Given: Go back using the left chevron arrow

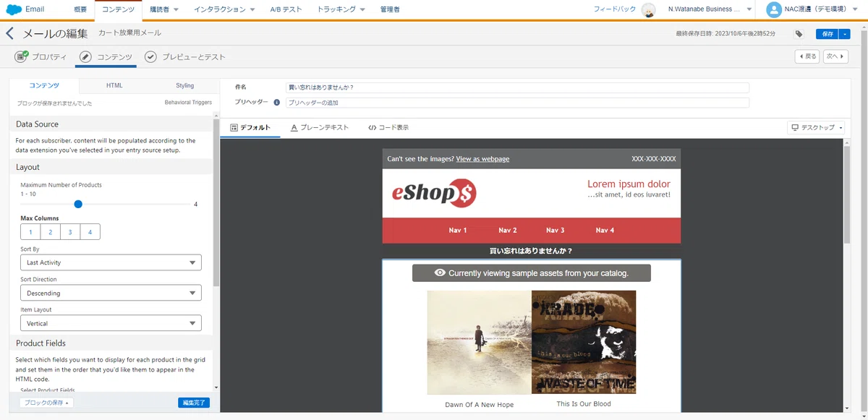Looking at the screenshot, I should (x=9, y=34).
